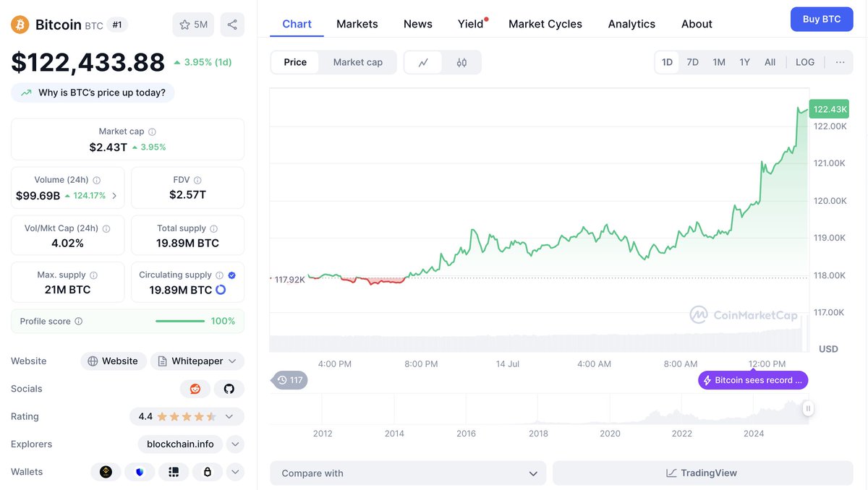Add Bitcoin to watchlist star button

[x=193, y=25]
